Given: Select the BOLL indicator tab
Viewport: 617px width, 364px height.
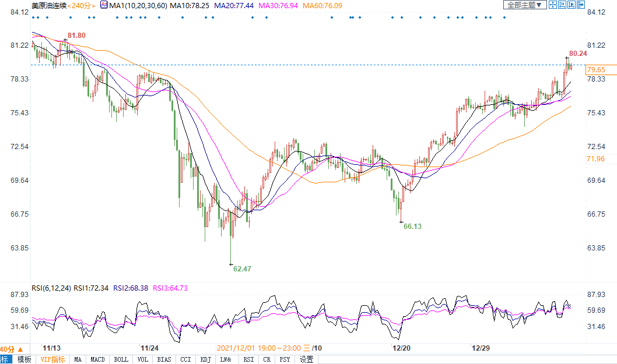Looking at the screenshot, I should point(121,359).
